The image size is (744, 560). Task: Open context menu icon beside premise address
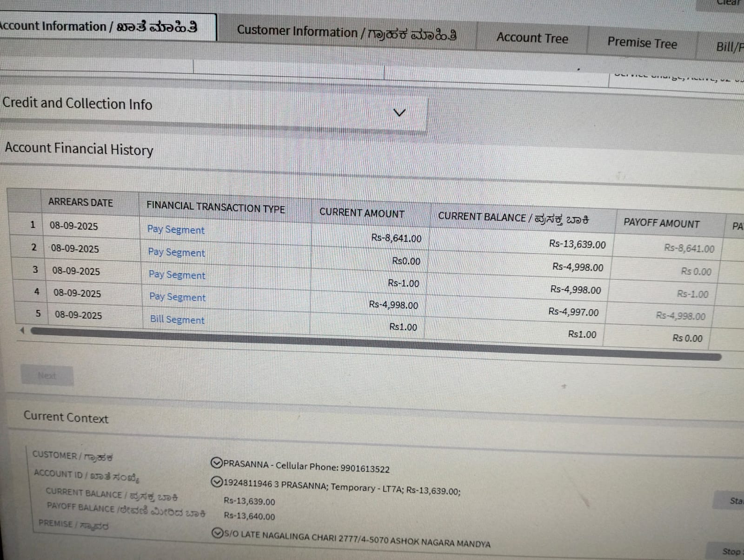217,533
